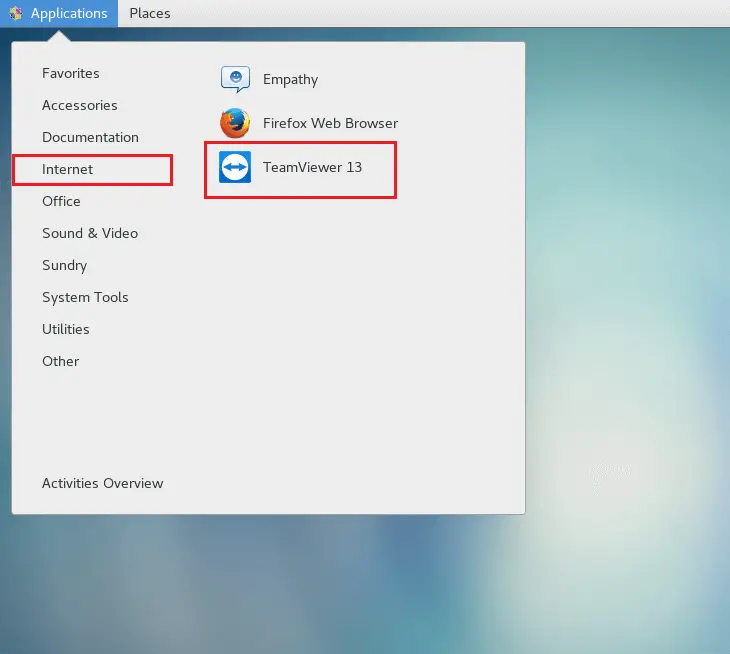Select the Other category

tap(61, 361)
